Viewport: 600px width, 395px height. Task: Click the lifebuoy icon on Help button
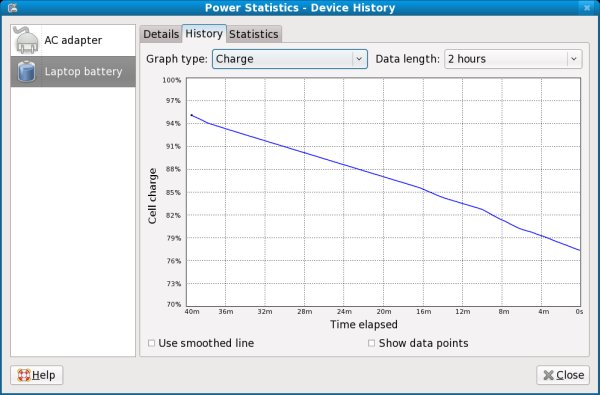(24, 375)
